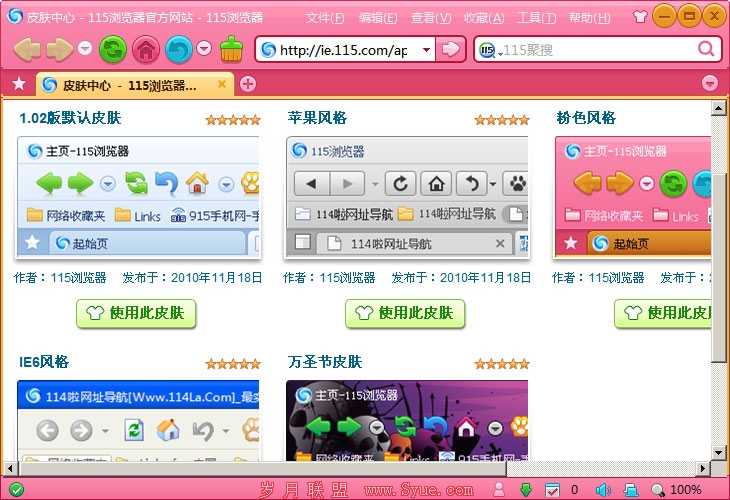Open downloads with green down arrow icon
This screenshot has width=730, height=500.
click(x=526, y=489)
